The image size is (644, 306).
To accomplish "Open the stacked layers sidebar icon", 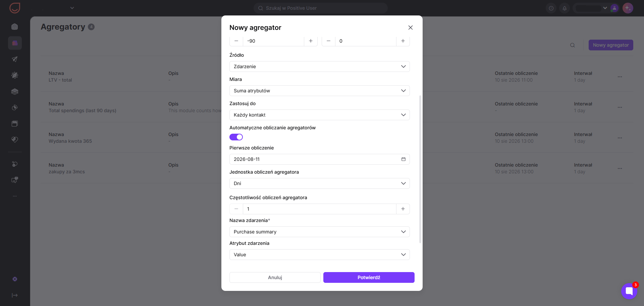I will (x=15, y=91).
